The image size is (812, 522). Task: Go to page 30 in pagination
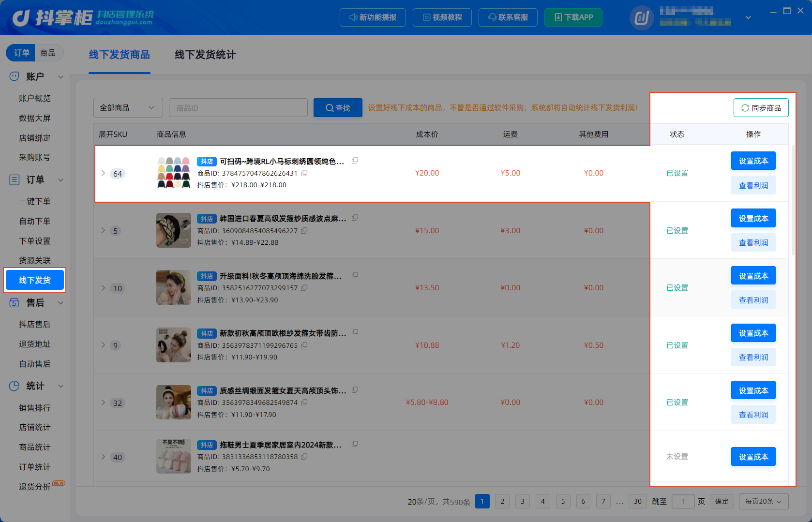click(x=638, y=501)
